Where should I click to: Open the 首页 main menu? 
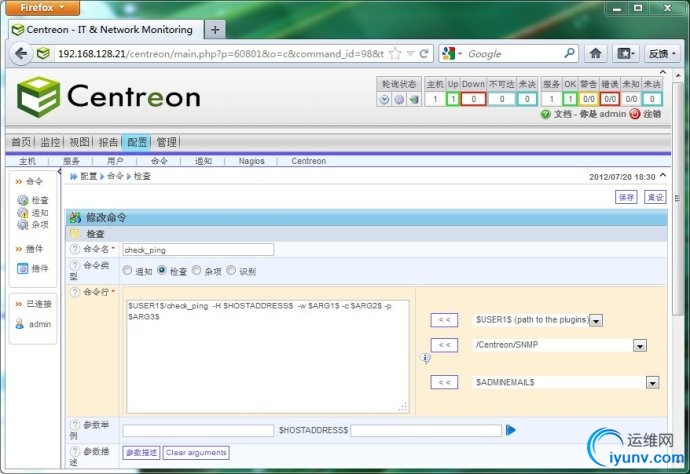(x=21, y=142)
